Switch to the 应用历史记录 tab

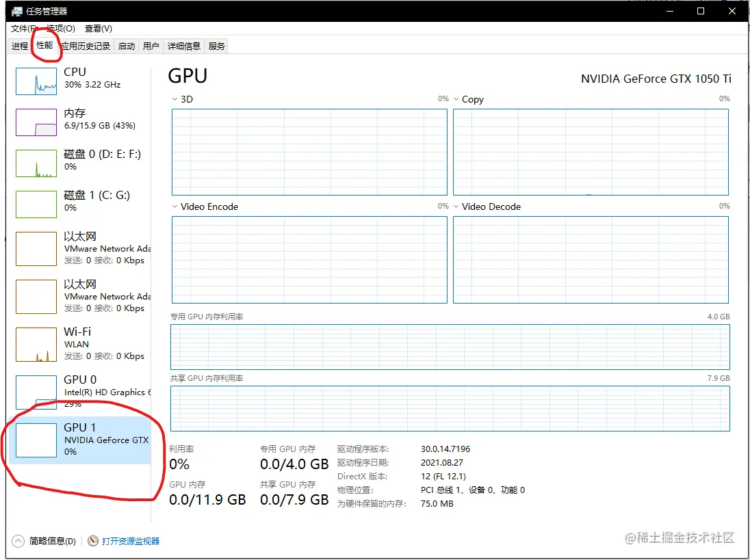coord(86,46)
